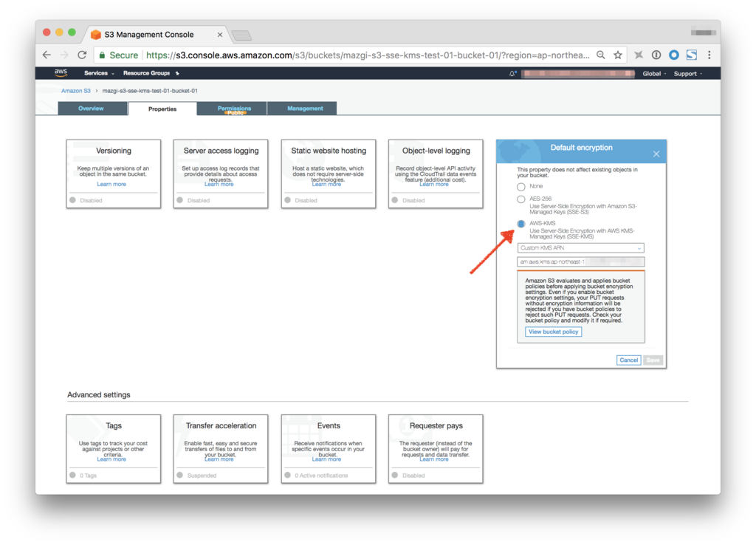Screen dimensions: 756x545
Task: Click the blue square S extension icon
Action: 691,55
